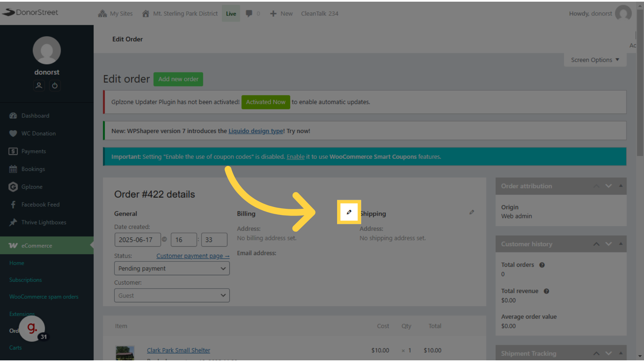644x362 pixels.
Task: Move Shipment Tracking panel down
Action: click(608, 353)
